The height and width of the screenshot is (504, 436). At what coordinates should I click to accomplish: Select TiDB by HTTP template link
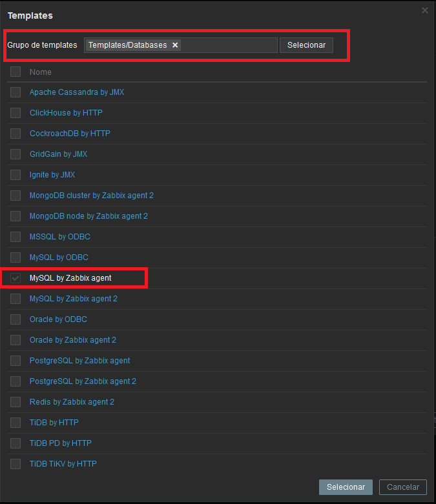[x=54, y=423]
